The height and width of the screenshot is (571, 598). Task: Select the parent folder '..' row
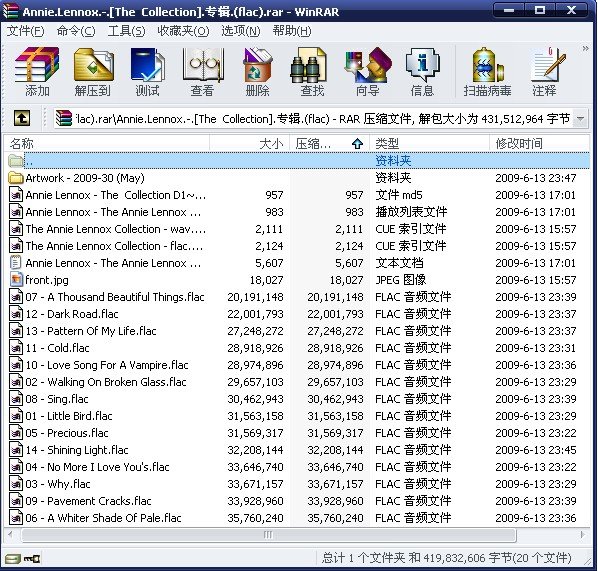(x=298, y=161)
